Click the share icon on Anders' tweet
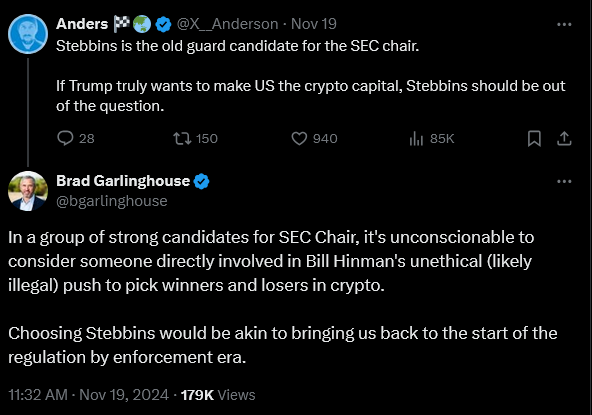The width and height of the screenshot is (592, 415). pos(564,139)
